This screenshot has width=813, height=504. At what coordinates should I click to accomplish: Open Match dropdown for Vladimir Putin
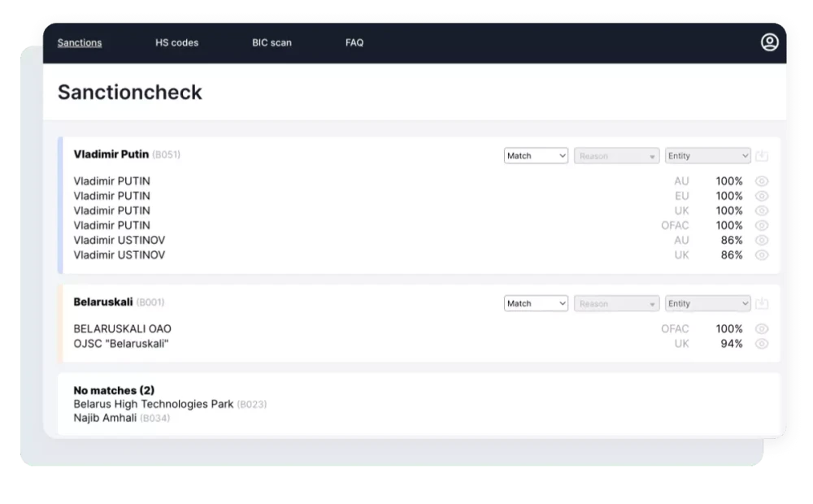(536, 156)
